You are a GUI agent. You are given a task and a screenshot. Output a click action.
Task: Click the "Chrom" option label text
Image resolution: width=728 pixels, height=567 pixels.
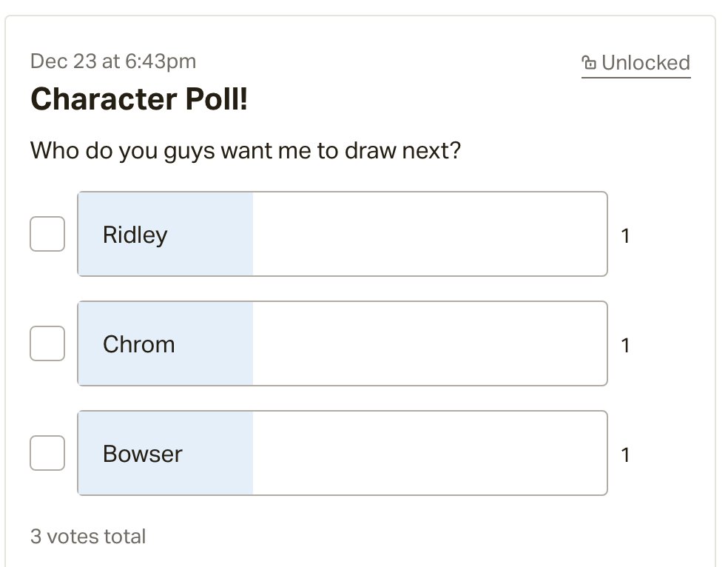tap(139, 344)
